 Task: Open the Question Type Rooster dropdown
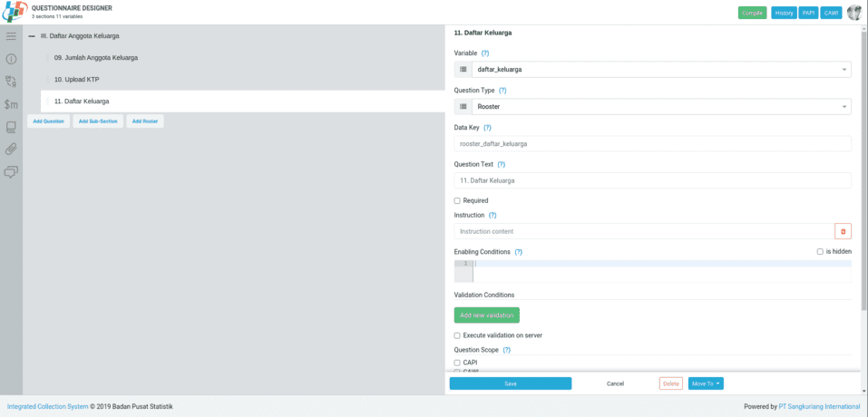(x=661, y=107)
